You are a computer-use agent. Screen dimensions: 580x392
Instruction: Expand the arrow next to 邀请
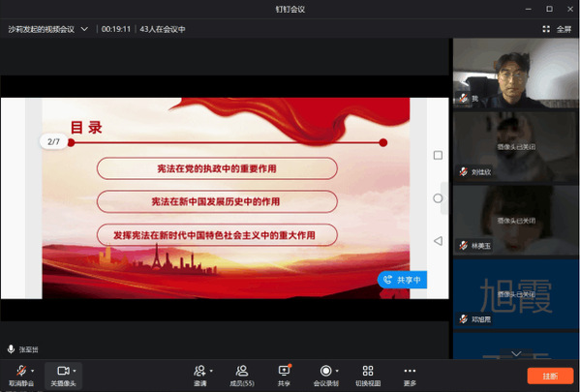pyautogui.click(x=211, y=371)
